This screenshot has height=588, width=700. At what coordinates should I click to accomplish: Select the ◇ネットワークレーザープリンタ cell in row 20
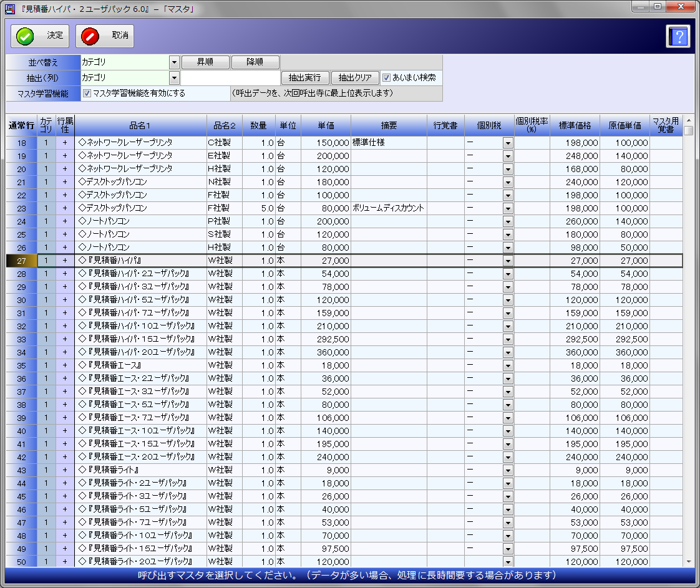pyautogui.click(x=140, y=169)
